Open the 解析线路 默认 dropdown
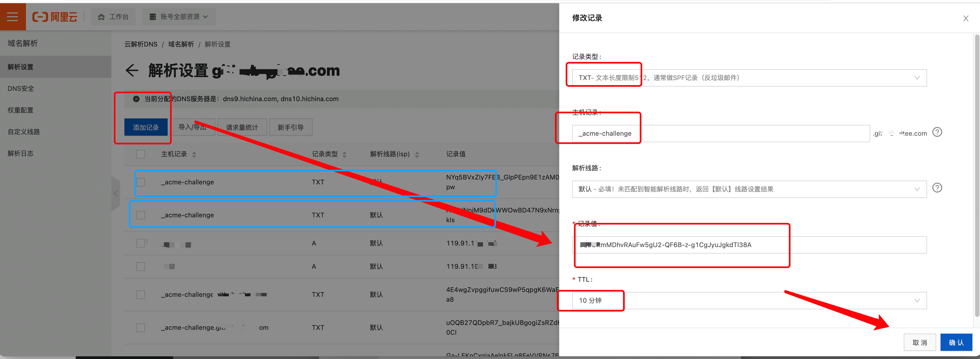Image resolution: width=980 pixels, height=359 pixels. coord(749,189)
